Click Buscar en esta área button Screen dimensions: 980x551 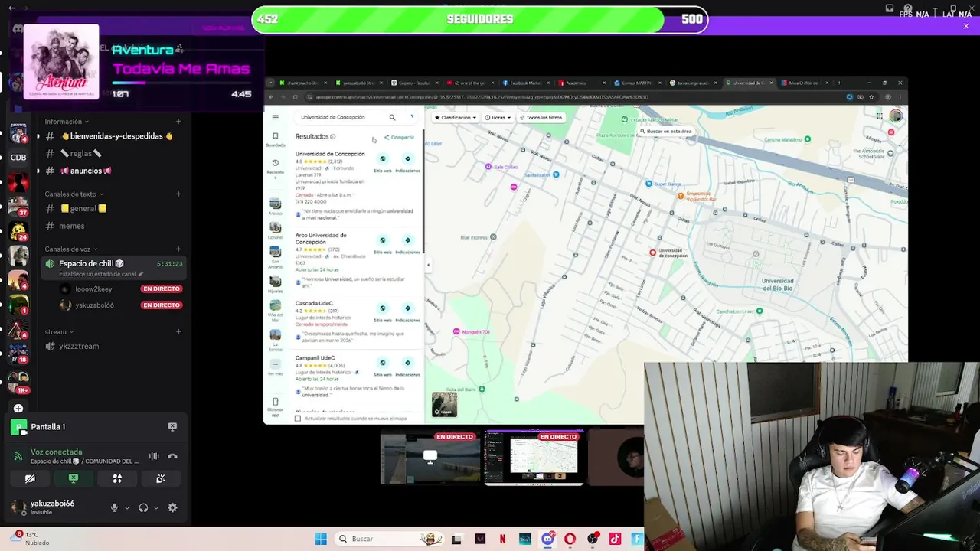pos(665,131)
